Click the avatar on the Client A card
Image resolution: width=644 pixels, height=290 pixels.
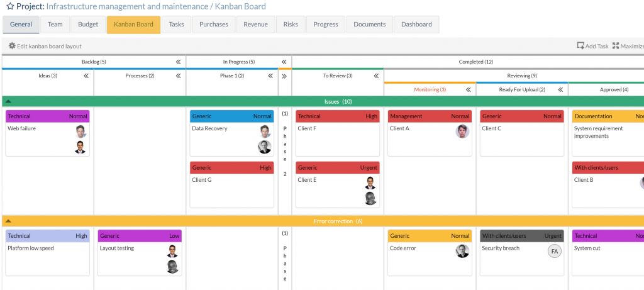pos(462,131)
